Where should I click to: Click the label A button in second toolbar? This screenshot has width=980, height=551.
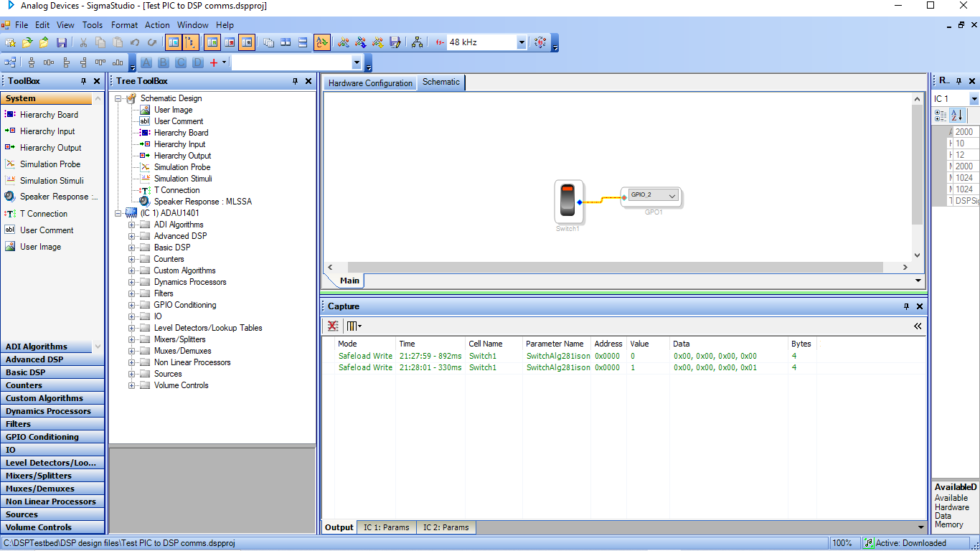pos(146,62)
